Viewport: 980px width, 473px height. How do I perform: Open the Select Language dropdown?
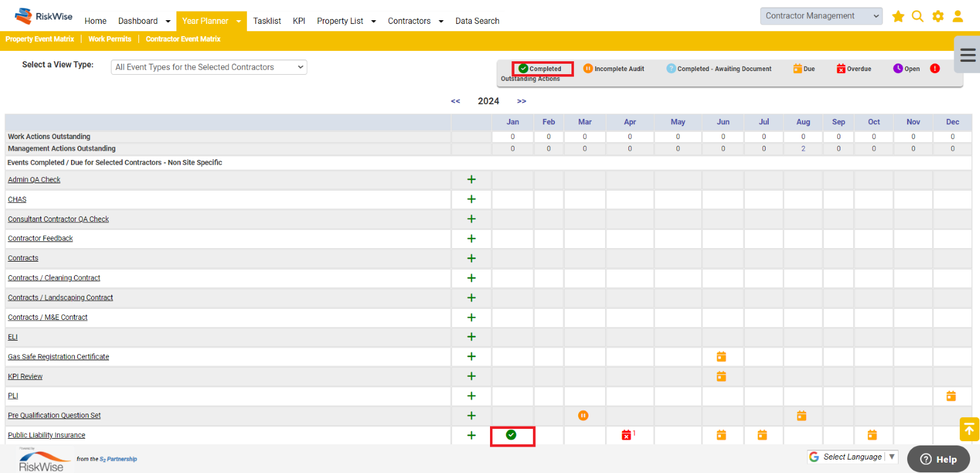point(852,457)
